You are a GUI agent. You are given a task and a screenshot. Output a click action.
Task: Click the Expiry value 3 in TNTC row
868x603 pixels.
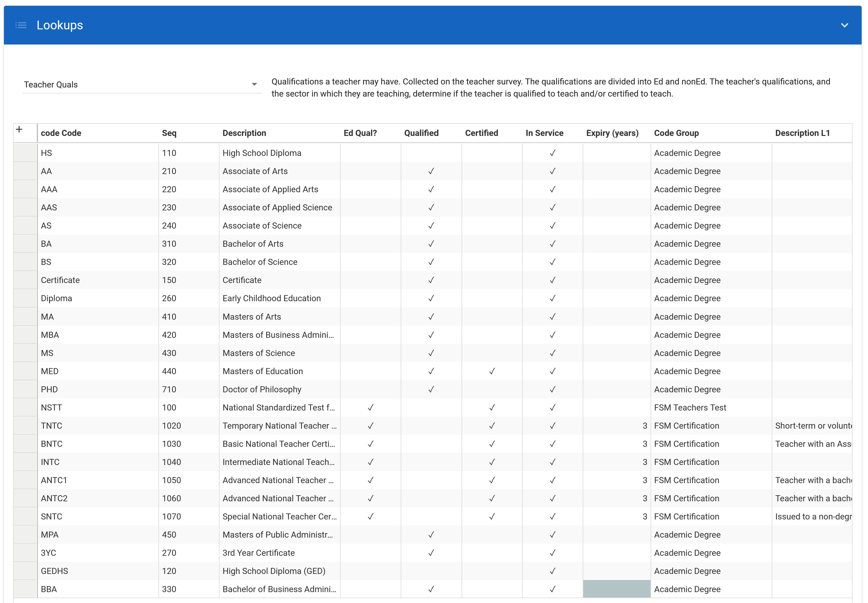coord(644,425)
